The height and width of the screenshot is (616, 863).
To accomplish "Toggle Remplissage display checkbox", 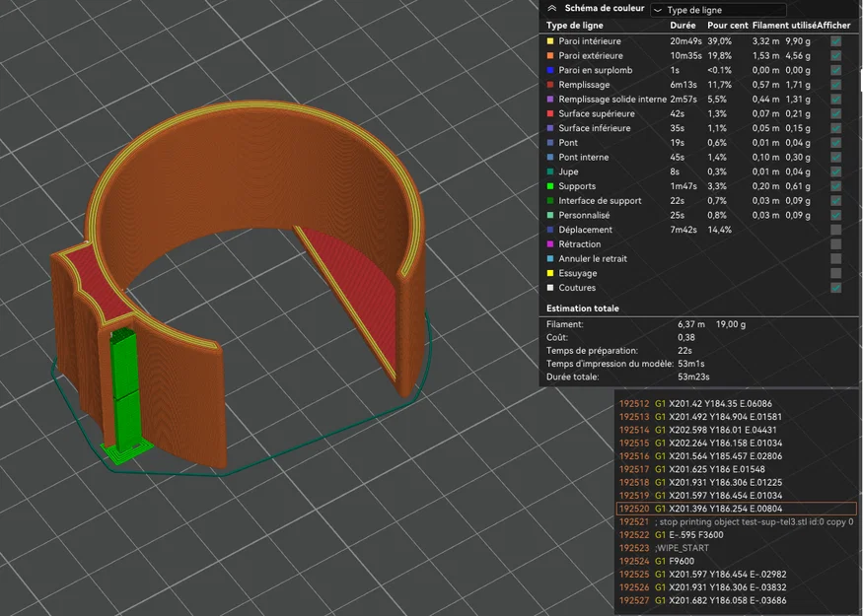I will click(835, 85).
